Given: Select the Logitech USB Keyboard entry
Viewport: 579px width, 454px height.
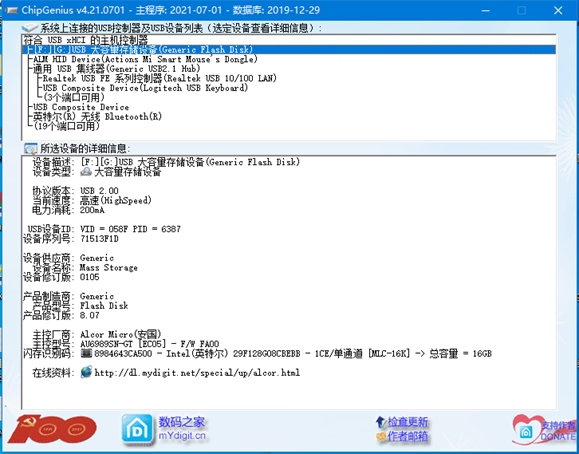Looking at the screenshot, I should coord(145,88).
